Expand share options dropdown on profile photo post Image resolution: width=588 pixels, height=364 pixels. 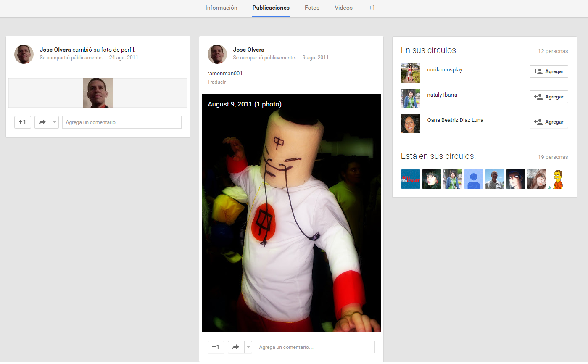coord(55,122)
